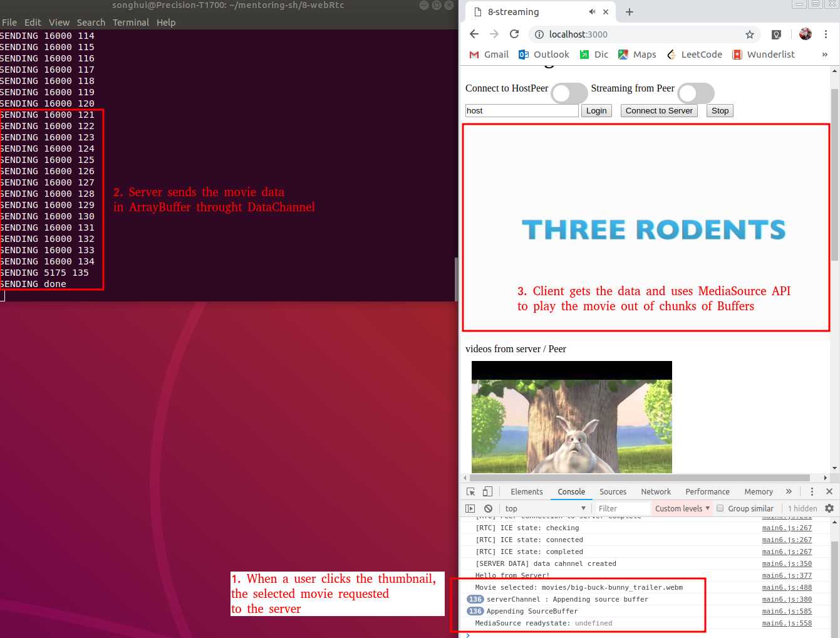The width and height of the screenshot is (840, 638).
Task: Bookmark this page with the star icon
Action: [x=749, y=34]
